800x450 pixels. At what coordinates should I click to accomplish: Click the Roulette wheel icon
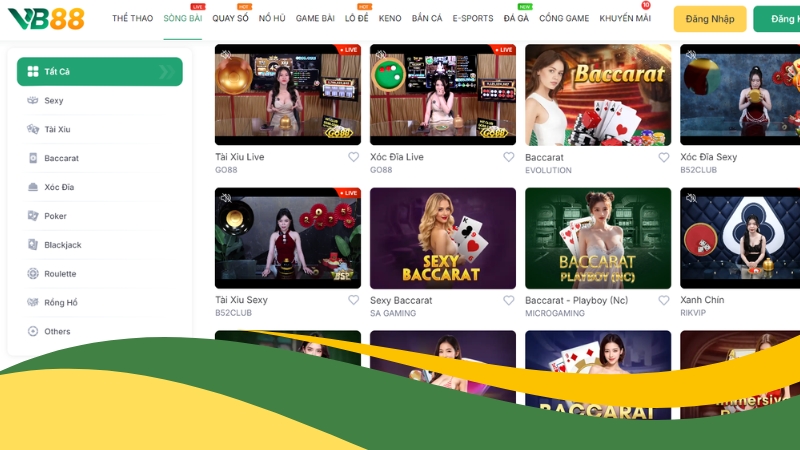click(33, 273)
